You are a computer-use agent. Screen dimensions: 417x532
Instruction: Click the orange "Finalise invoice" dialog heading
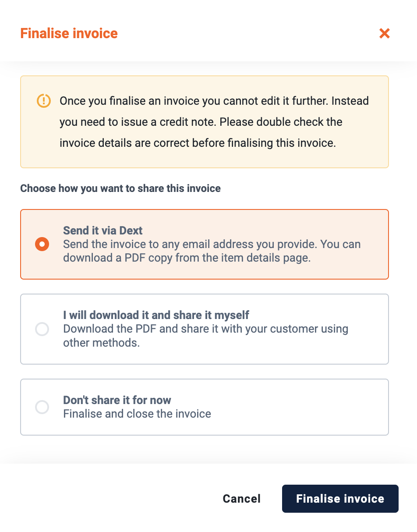point(69,33)
